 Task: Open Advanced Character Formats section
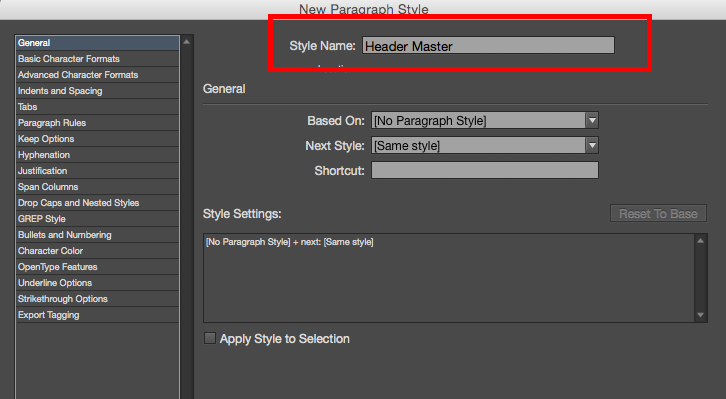97,75
